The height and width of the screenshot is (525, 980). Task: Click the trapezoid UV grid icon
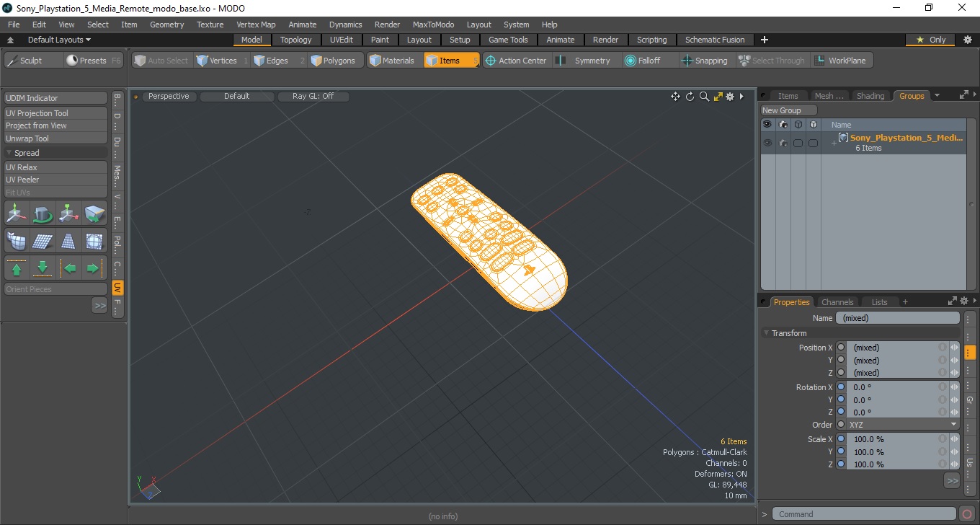68,241
